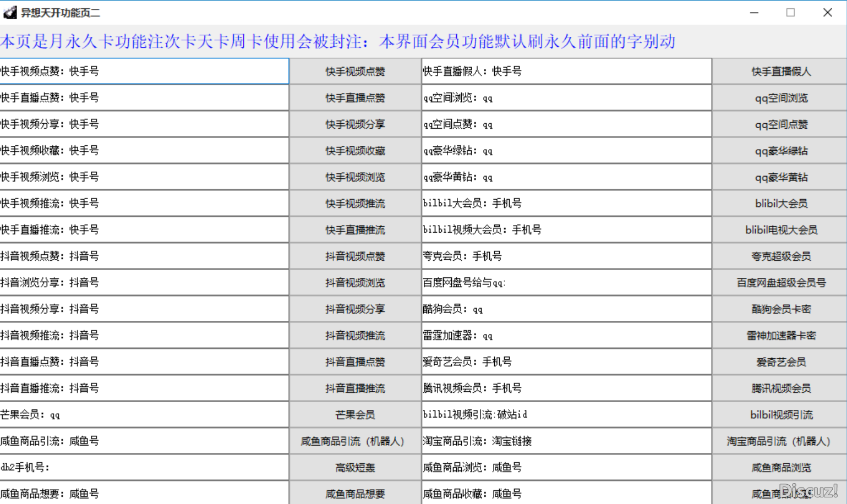847x504 pixels.
Task: Click the 咸鱼商品想要 button
Action: 355,494
